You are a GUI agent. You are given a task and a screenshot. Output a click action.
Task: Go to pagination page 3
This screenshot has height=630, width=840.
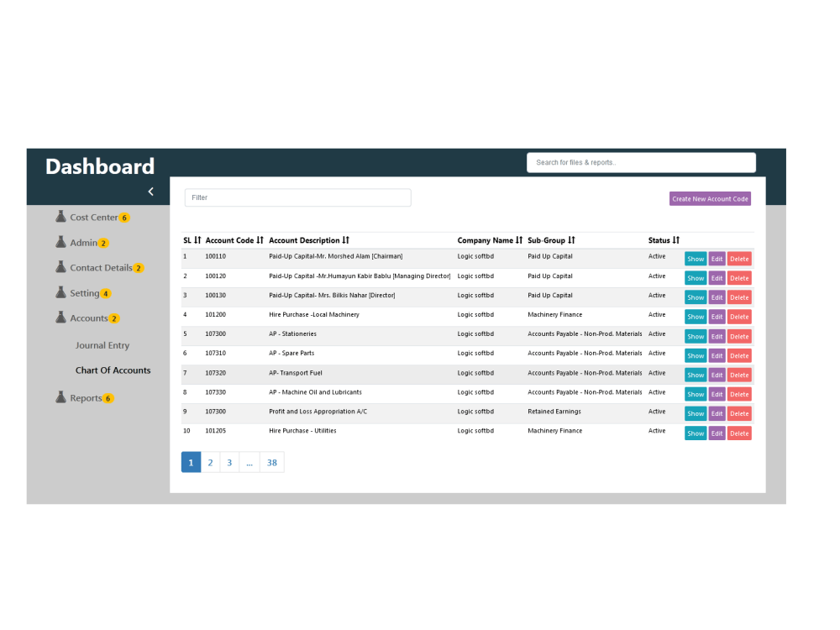[x=229, y=462]
